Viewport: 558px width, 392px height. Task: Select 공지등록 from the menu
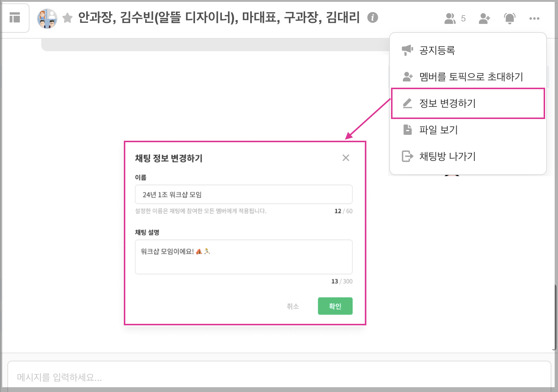[437, 50]
